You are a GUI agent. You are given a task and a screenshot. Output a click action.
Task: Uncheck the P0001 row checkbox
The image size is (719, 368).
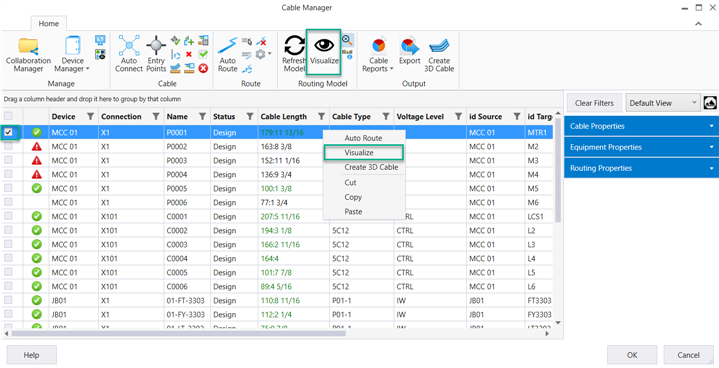pyautogui.click(x=8, y=132)
